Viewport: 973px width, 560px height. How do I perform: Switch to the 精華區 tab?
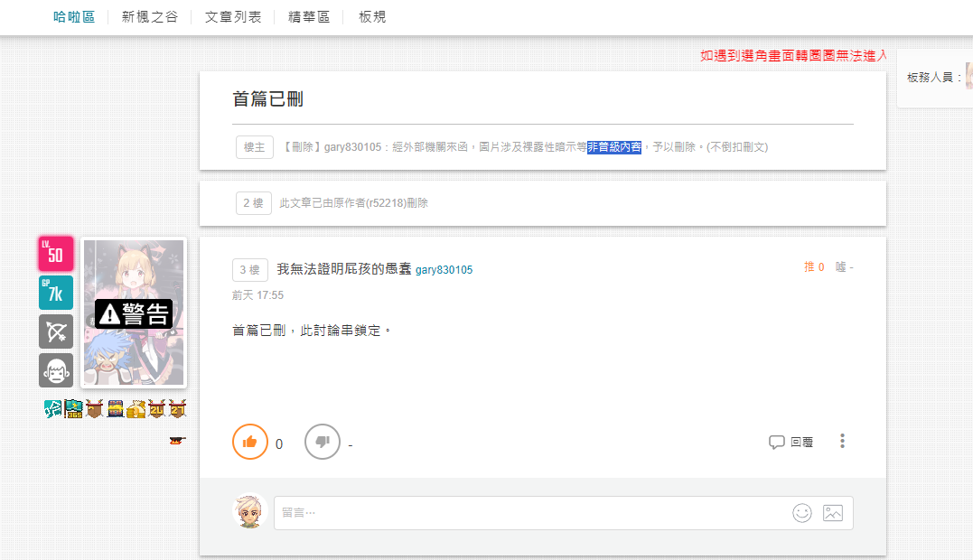point(309,17)
